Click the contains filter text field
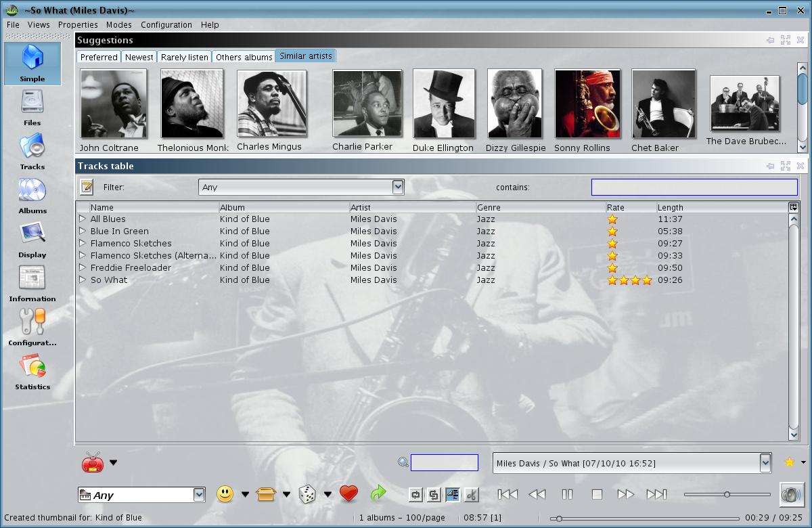The width and height of the screenshot is (812, 528). [x=694, y=187]
